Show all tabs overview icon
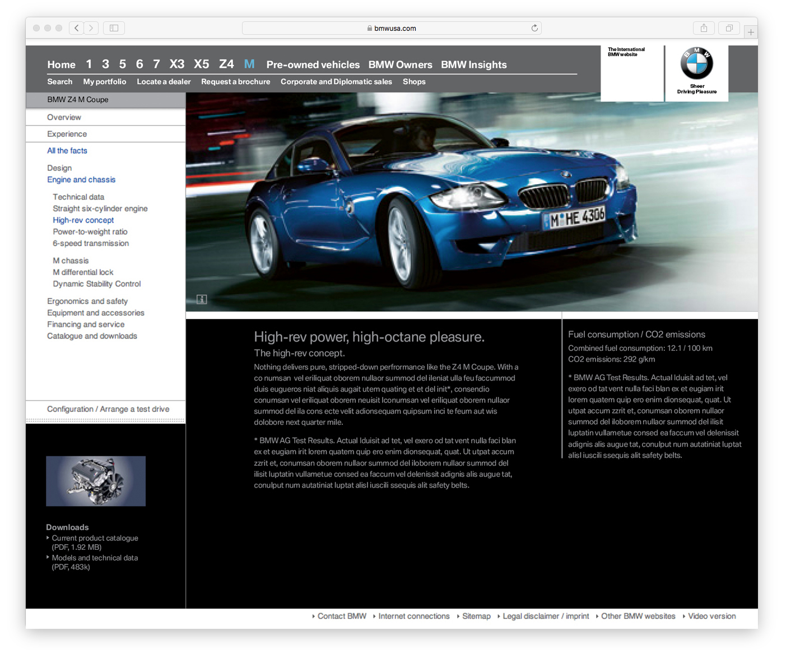 729,28
